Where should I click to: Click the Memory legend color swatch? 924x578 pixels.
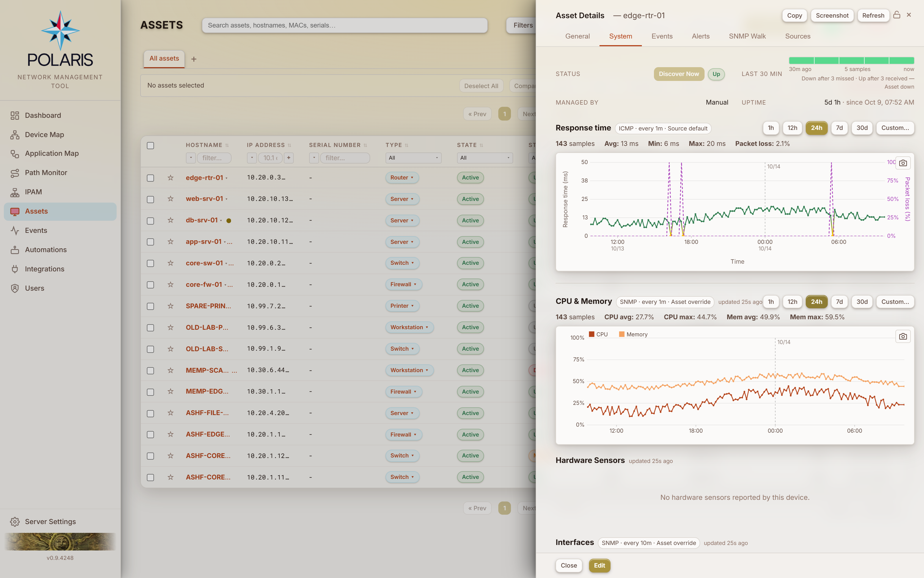(x=621, y=334)
